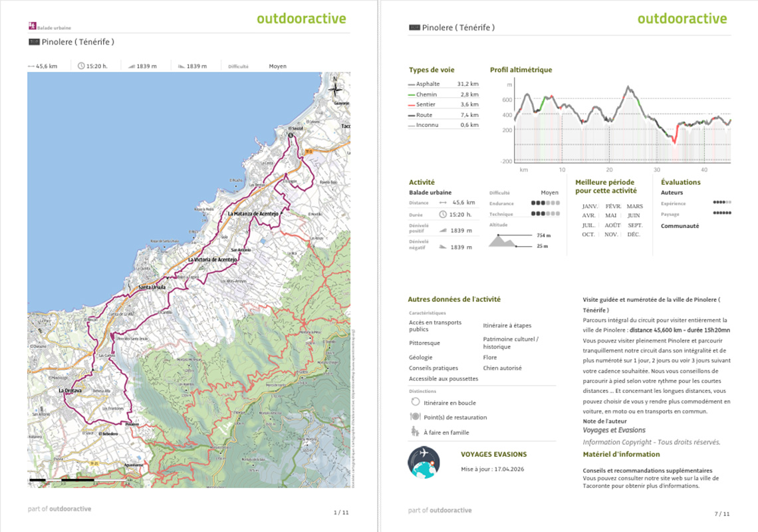Viewport: 758px width, 532px height.
Task: Click the descent icon in stats bar above map
Action: tap(182, 66)
